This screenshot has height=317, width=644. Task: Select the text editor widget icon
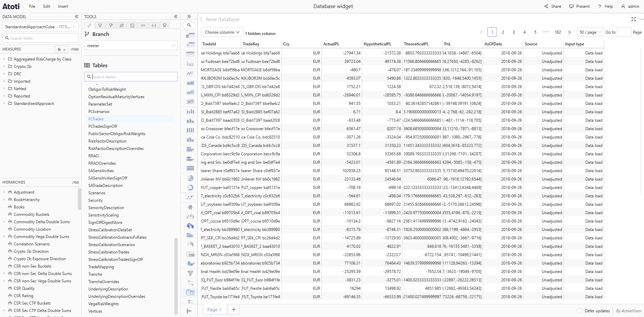click(x=190, y=302)
